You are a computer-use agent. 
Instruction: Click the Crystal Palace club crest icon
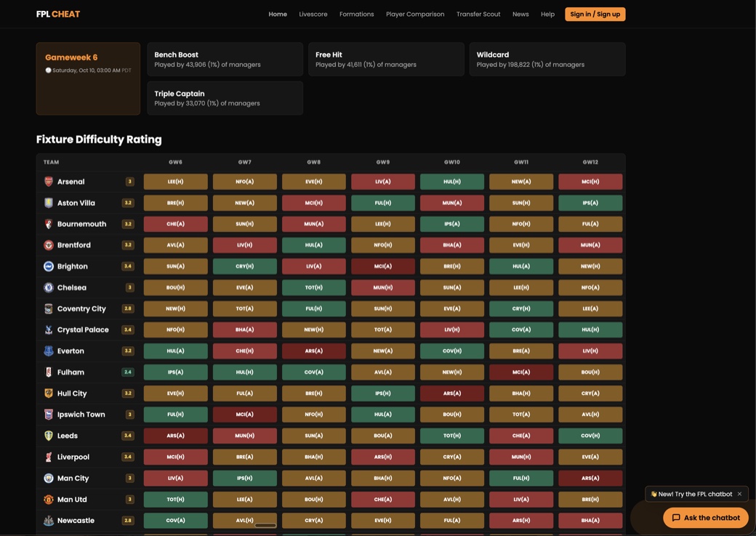[x=49, y=329]
